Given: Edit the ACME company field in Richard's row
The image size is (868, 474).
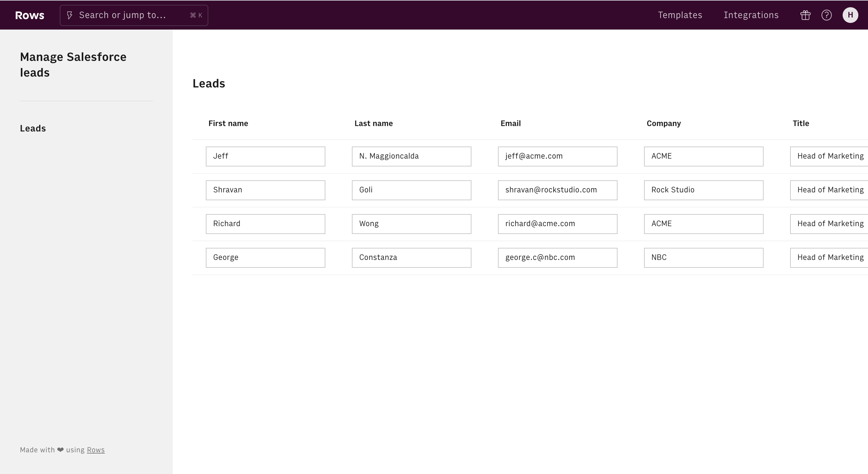Looking at the screenshot, I should (x=704, y=224).
